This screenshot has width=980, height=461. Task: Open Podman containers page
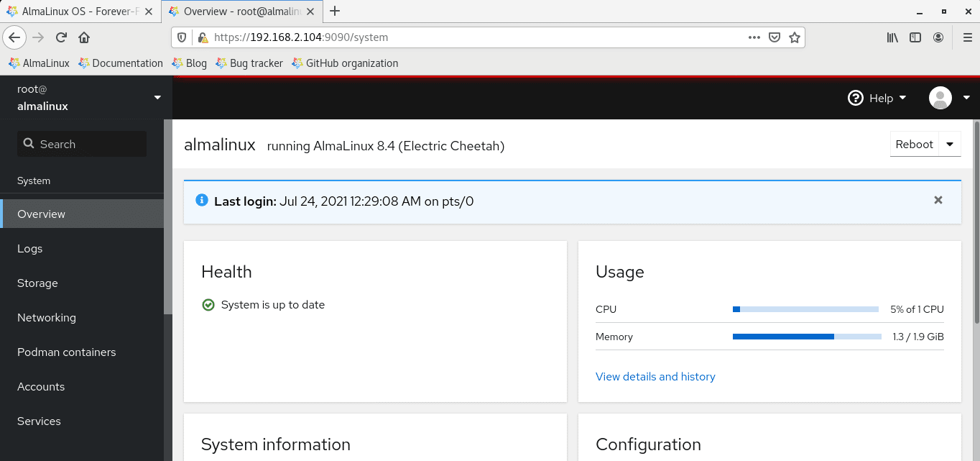pos(82,352)
